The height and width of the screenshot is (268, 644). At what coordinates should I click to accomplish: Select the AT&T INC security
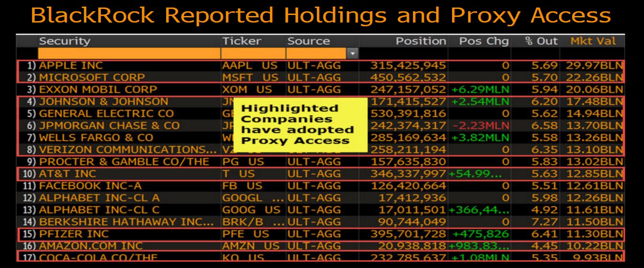(x=67, y=174)
